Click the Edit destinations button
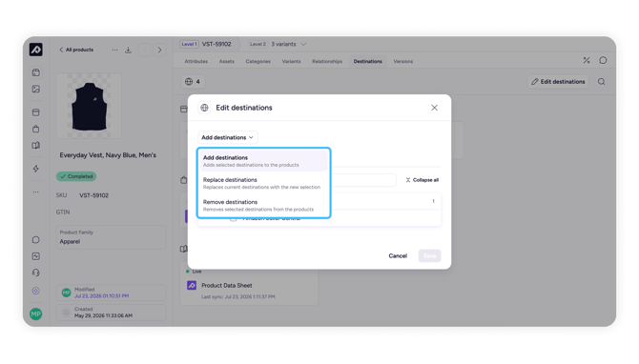639x364 pixels. point(558,81)
